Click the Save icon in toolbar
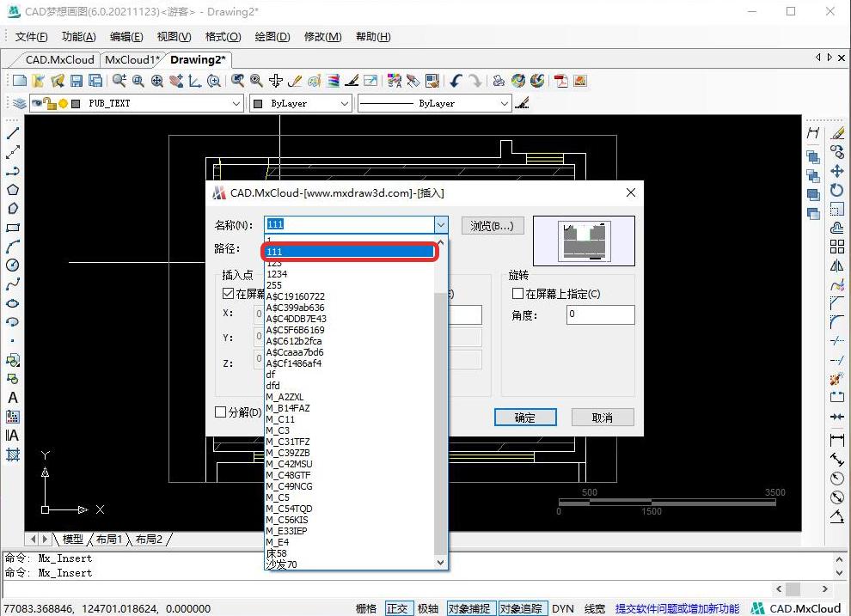Viewport: 851px width, 616px height. [77, 81]
